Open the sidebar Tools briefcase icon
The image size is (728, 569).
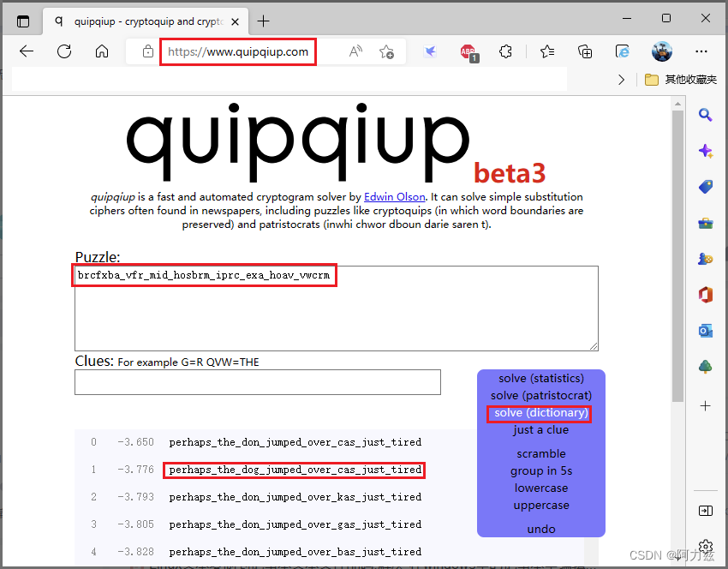click(x=706, y=224)
